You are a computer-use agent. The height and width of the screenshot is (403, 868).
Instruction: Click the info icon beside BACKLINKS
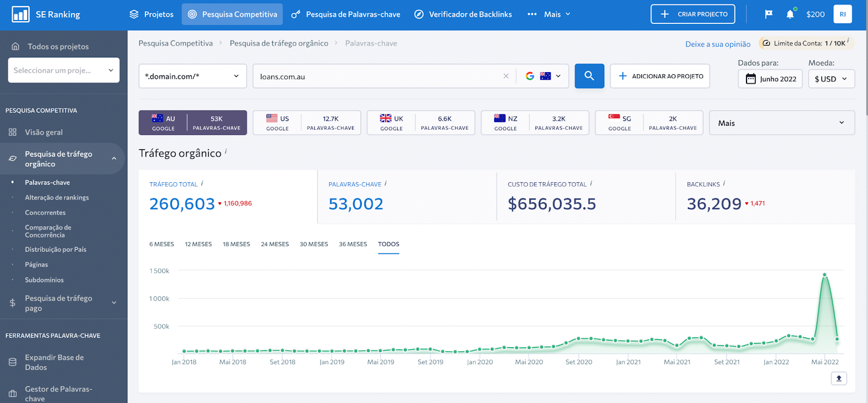pyautogui.click(x=724, y=183)
